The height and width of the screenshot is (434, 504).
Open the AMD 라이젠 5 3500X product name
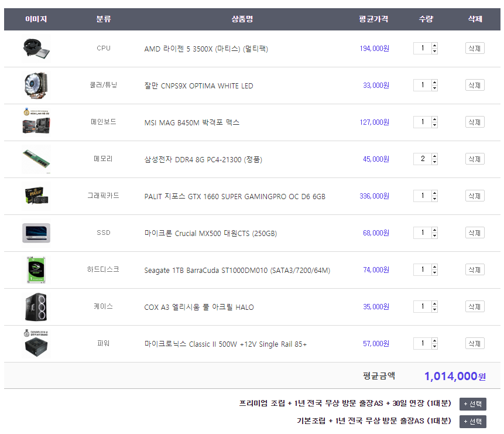(x=206, y=49)
